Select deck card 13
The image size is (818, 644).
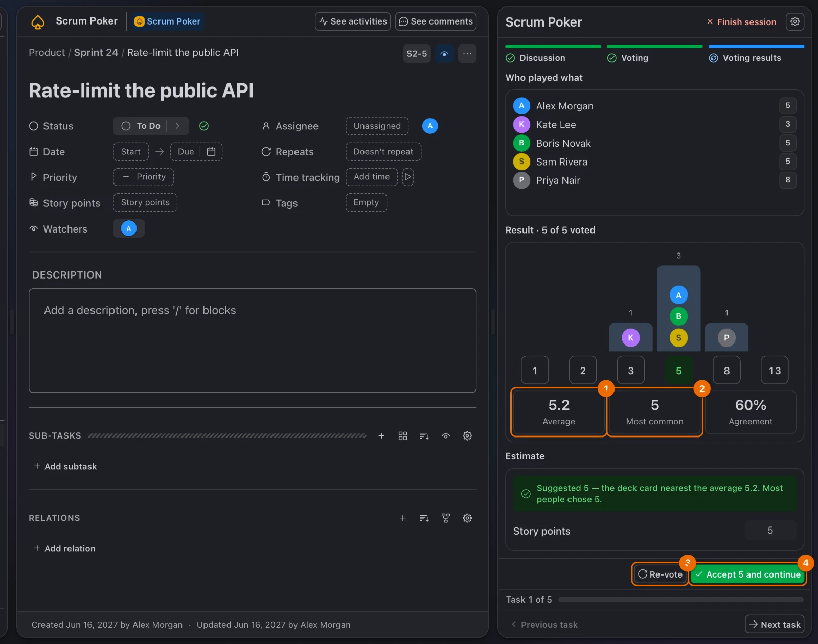775,371
